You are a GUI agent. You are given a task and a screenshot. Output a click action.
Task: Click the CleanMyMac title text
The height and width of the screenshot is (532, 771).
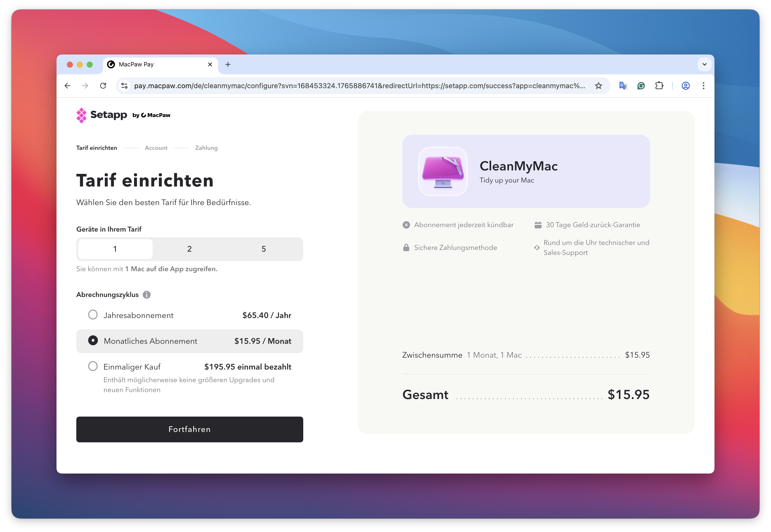pos(519,166)
